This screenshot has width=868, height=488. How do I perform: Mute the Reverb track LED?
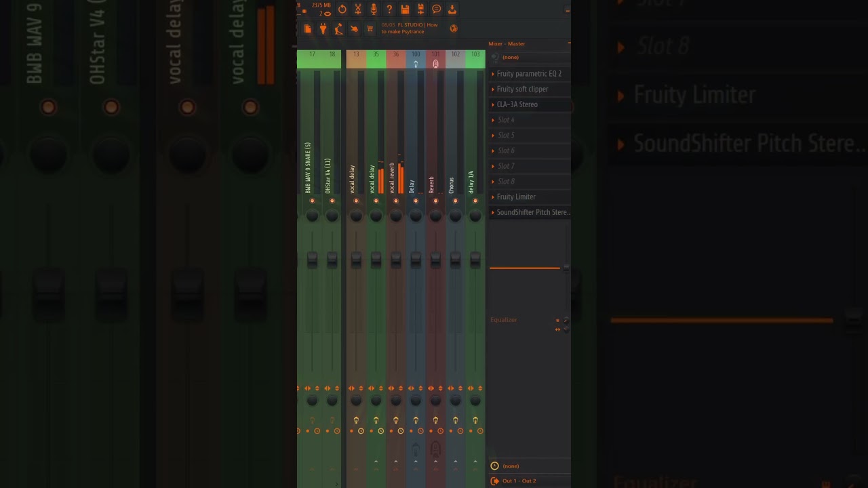(x=435, y=201)
